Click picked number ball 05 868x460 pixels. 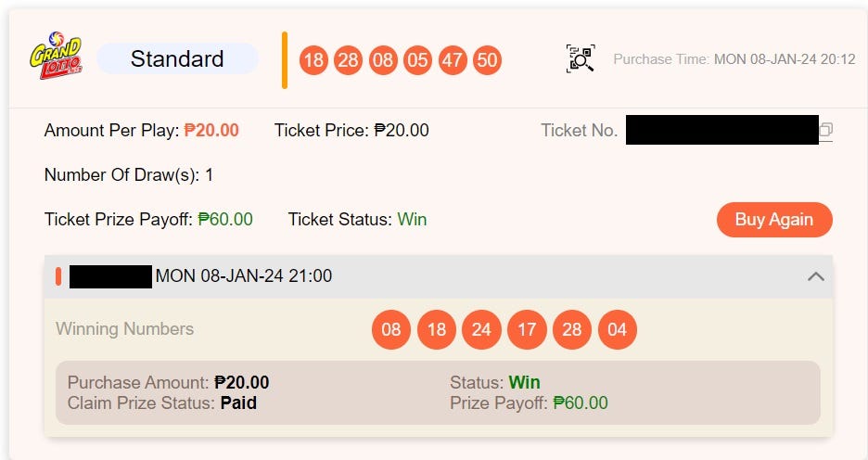(x=418, y=61)
